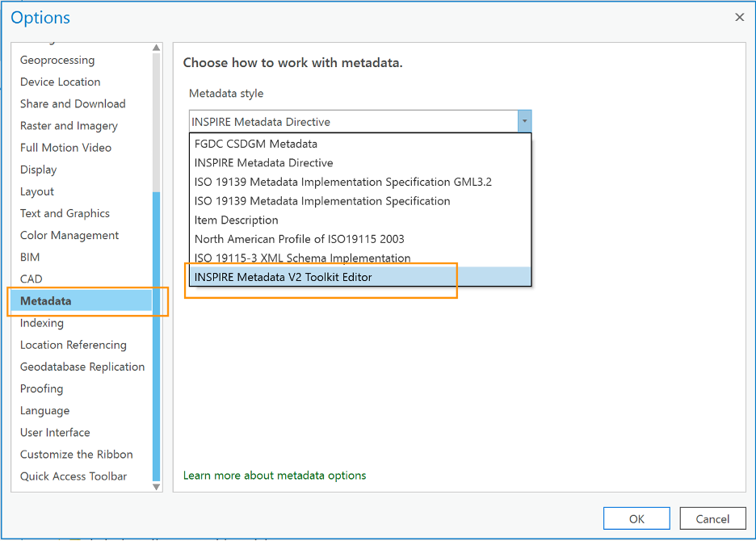Image resolution: width=756 pixels, height=541 pixels.
Task: Pick ISO 19139 Specification GML3.2 style
Action: pos(360,182)
